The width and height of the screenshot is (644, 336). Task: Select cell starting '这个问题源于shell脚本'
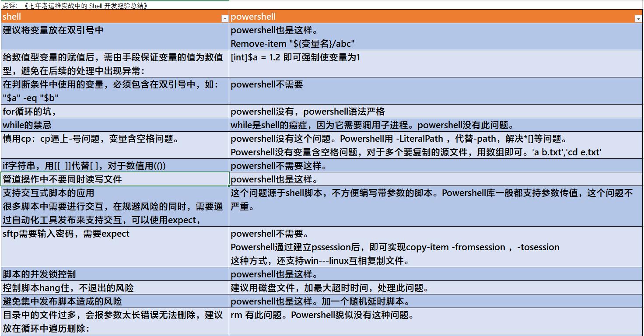tap(436, 206)
